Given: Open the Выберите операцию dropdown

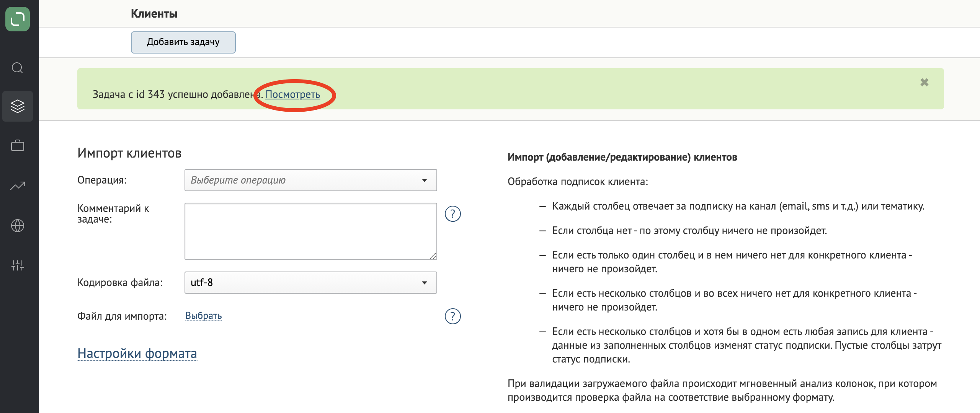Looking at the screenshot, I should tap(311, 180).
